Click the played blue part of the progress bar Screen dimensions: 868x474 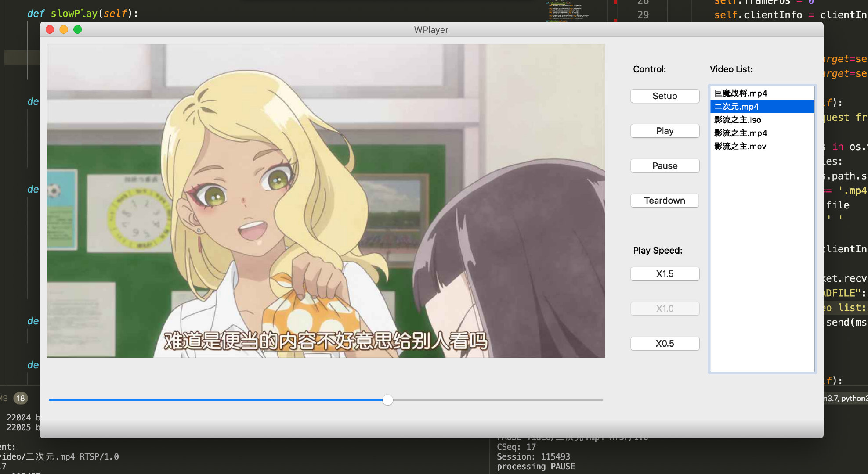[215, 400]
